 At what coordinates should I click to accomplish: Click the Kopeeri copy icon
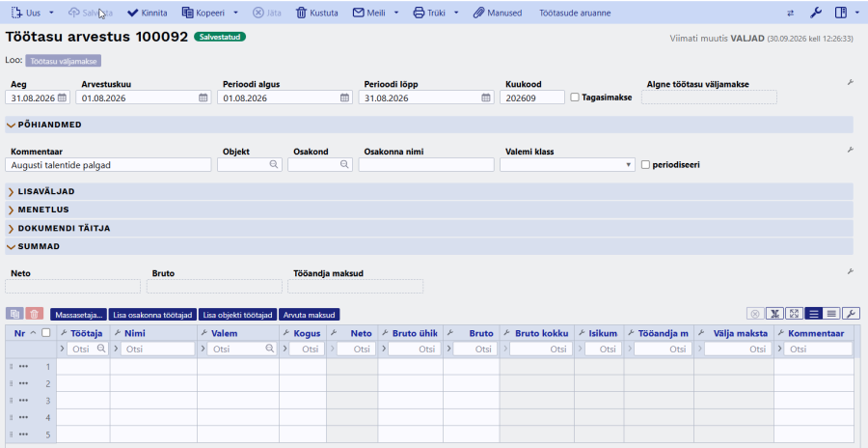[x=188, y=13]
